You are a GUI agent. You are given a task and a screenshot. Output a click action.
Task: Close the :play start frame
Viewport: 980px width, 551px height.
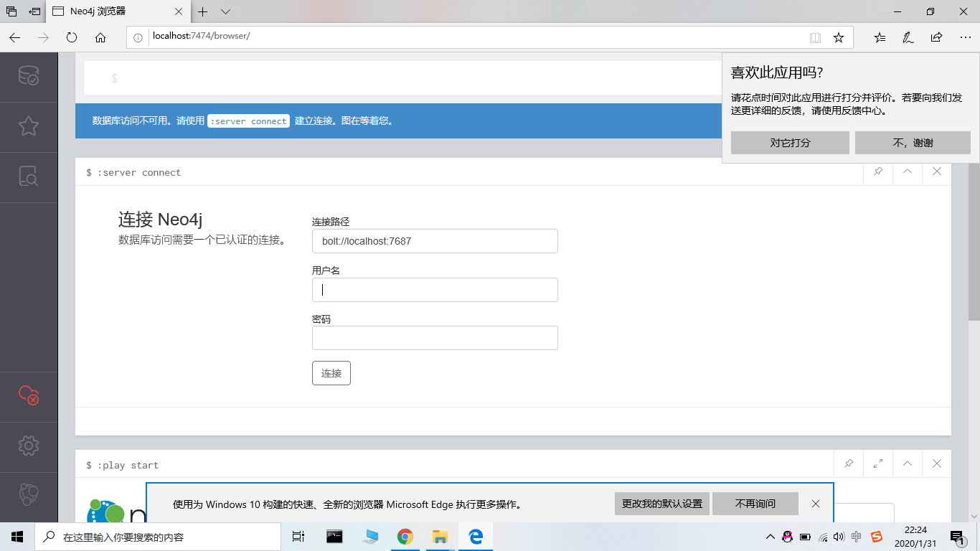tap(937, 464)
